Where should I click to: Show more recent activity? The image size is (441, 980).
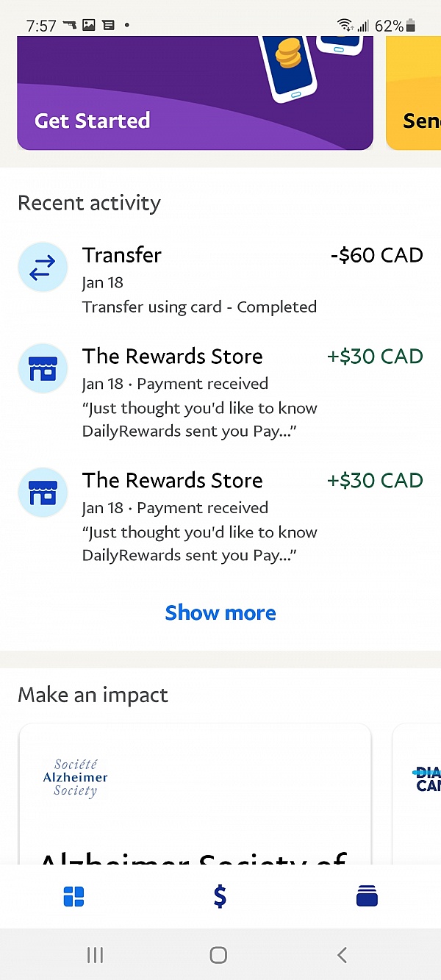tap(220, 612)
